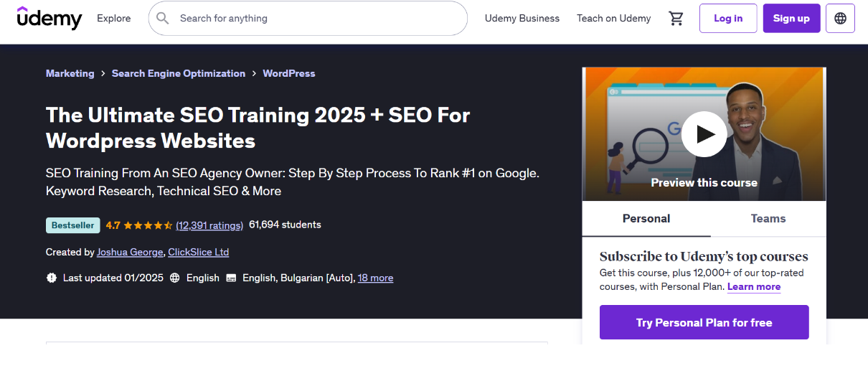Open the shopping cart

pos(676,19)
